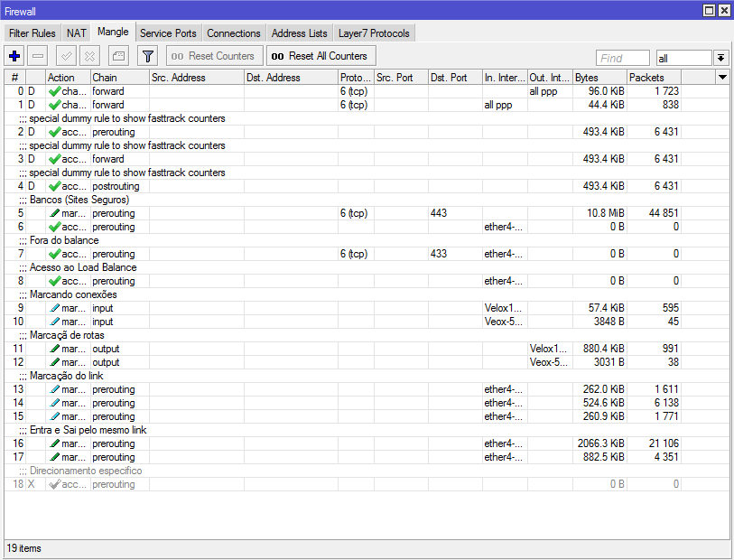This screenshot has width=734, height=560.
Task: Click mark pen icon of rule 5
Action: [x=54, y=213]
